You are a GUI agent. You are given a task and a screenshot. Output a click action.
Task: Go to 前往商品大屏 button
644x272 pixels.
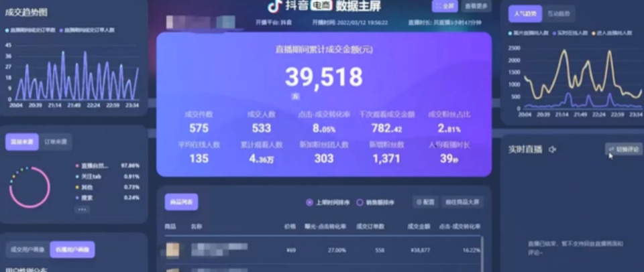tap(462, 202)
